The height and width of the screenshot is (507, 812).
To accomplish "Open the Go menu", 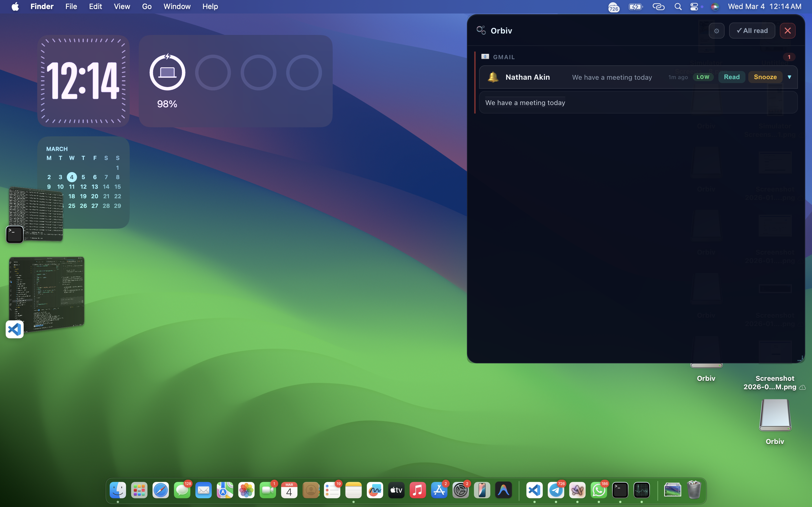I will [x=147, y=7].
